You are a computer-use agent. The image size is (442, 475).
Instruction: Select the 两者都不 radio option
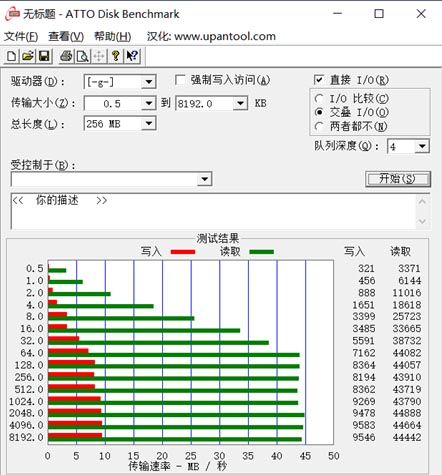click(319, 126)
